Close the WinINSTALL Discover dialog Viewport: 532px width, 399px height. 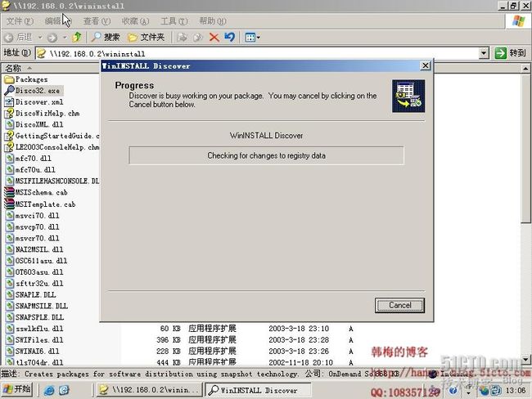coord(426,65)
